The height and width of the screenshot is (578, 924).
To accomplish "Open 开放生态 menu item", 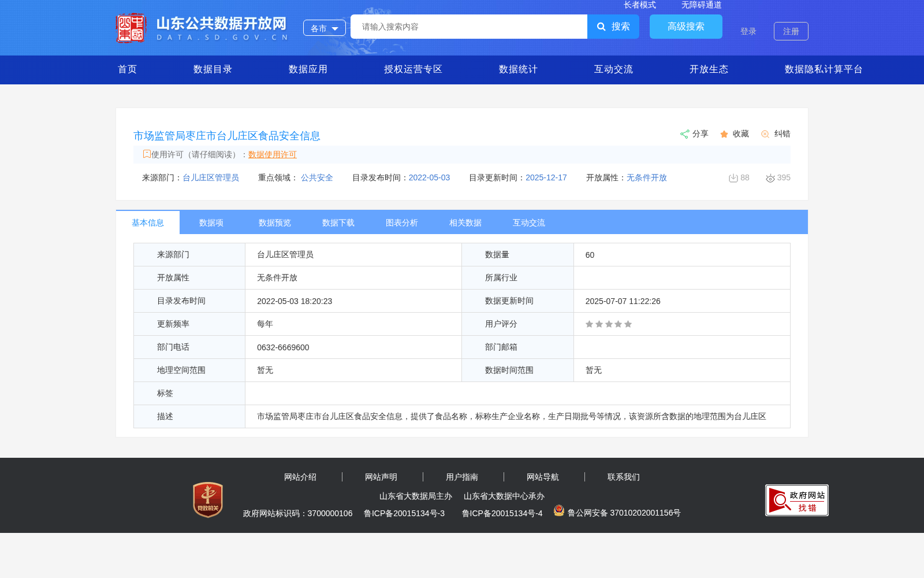I will (709, 69).
